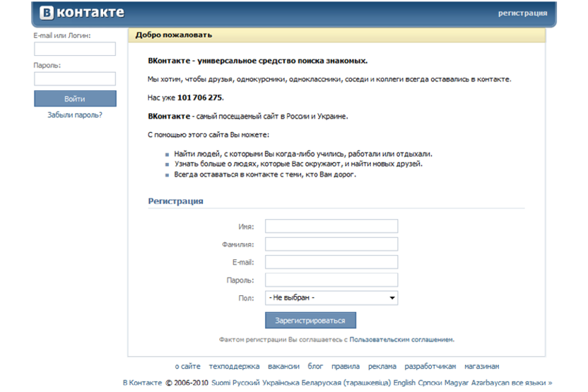The height and width of the screenshot is (392, 588).
Task: Open the техподдержка footer link
Action: coord(234,366)
